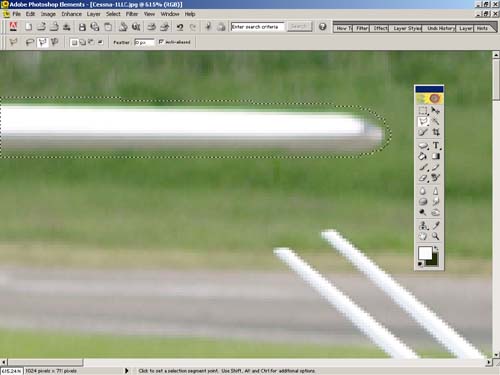Select the Type tool in toolbox
The width and height of the screenshot is (500, 375).
pos(435,145)
